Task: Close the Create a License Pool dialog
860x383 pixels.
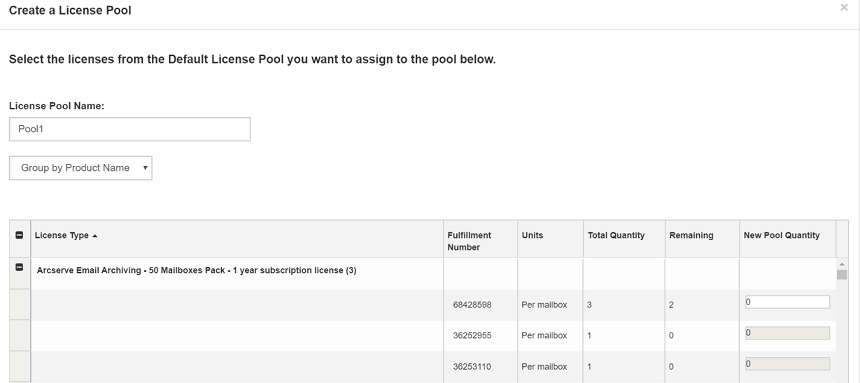Action: (844, 8)
